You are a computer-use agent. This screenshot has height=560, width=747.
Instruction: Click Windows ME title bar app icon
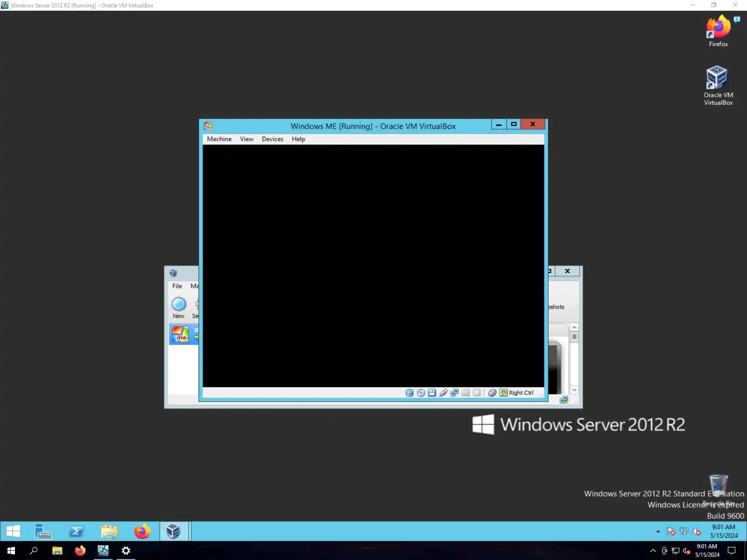point(208,126)
